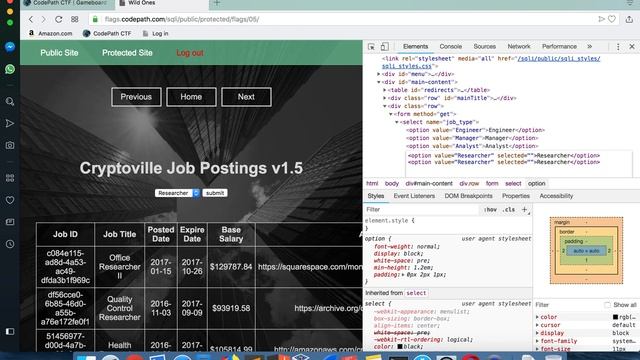
Task: Activate the inspect element picker
Action: (371, 47)
